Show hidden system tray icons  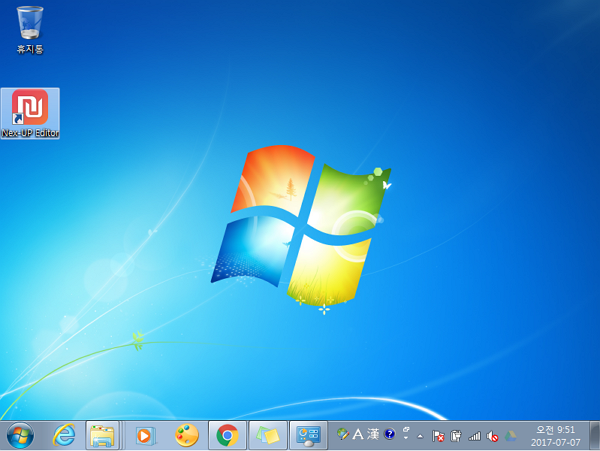(420, 436)
